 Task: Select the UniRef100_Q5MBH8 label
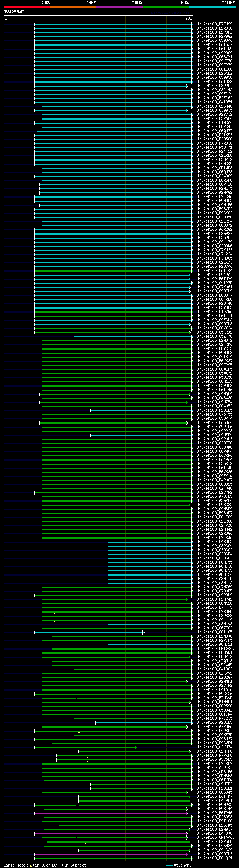[214, 776]
